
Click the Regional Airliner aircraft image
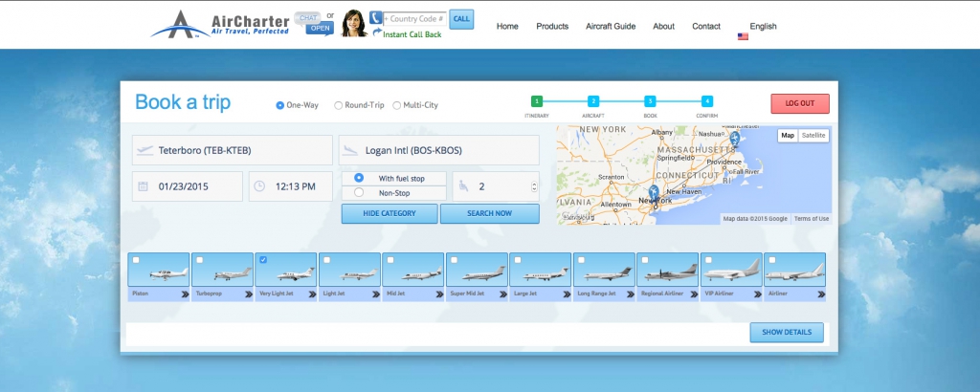tap(667, 270)
